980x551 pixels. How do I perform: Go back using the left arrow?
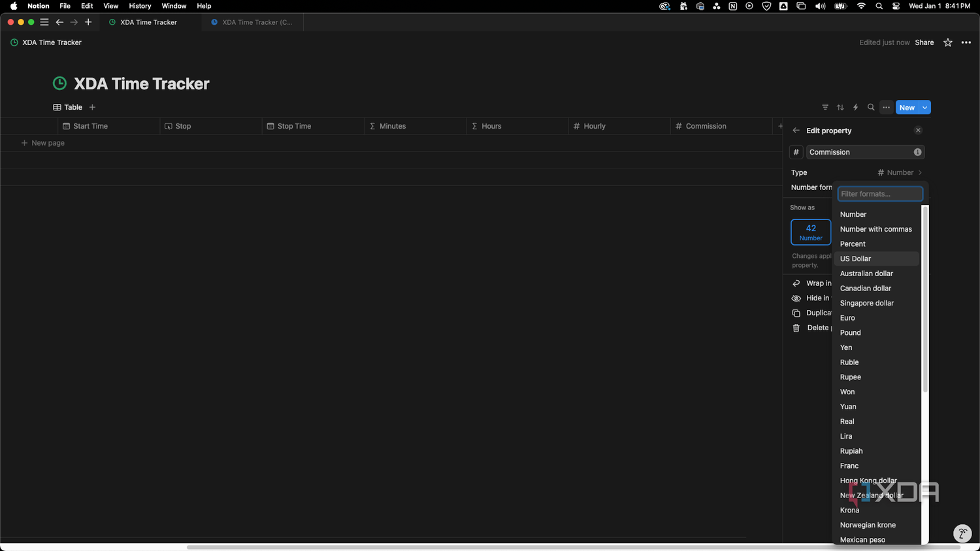click(x=59, y=22)
